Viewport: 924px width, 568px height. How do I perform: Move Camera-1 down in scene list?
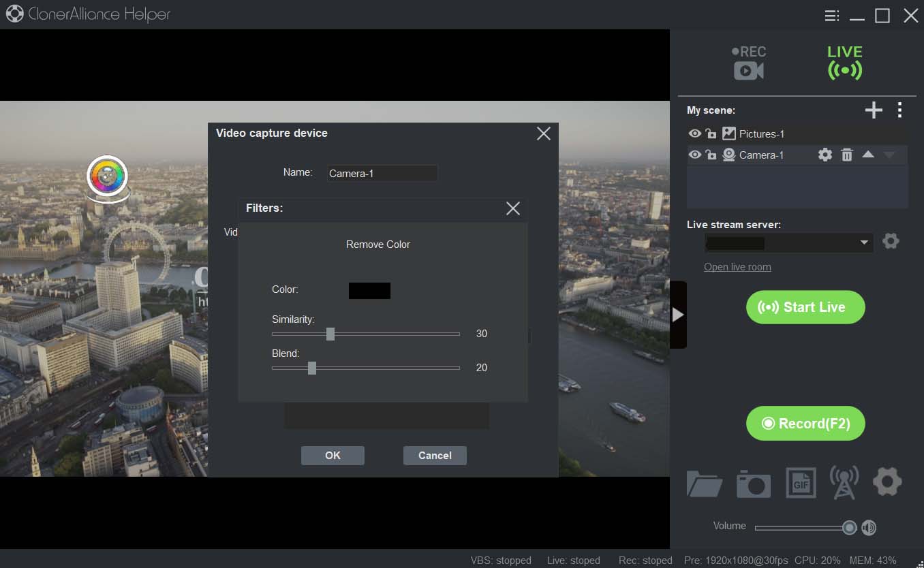point(889,155)
